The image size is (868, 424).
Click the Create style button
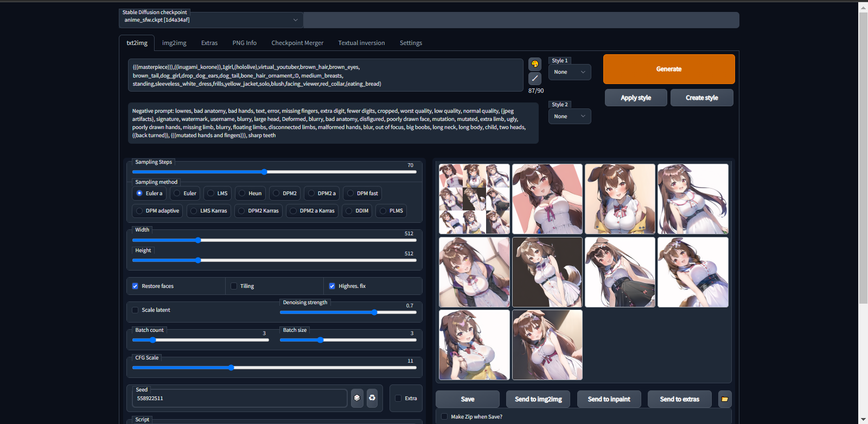pyautogui.click(x=702, y=98)
